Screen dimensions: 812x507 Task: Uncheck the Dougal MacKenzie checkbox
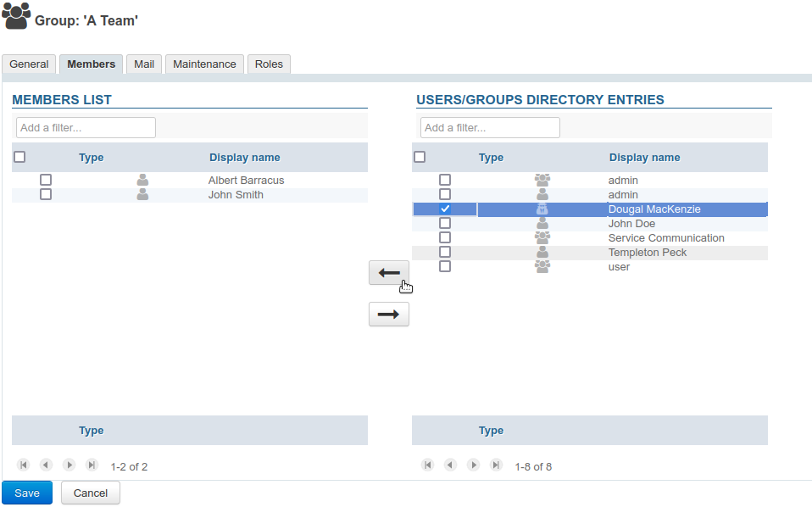tap(445, 209)
